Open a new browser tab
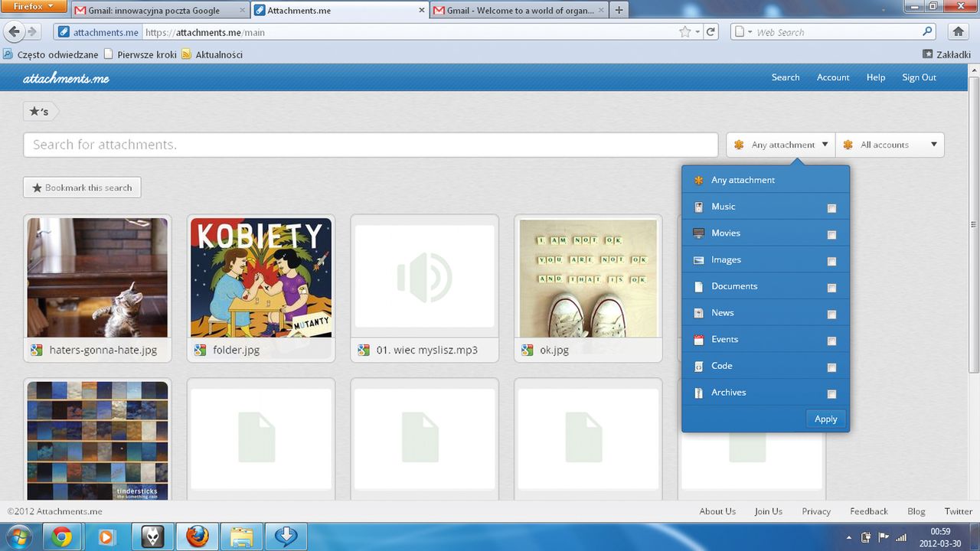The height and width of the screenshot is (551, 980). tap(619, 11)
